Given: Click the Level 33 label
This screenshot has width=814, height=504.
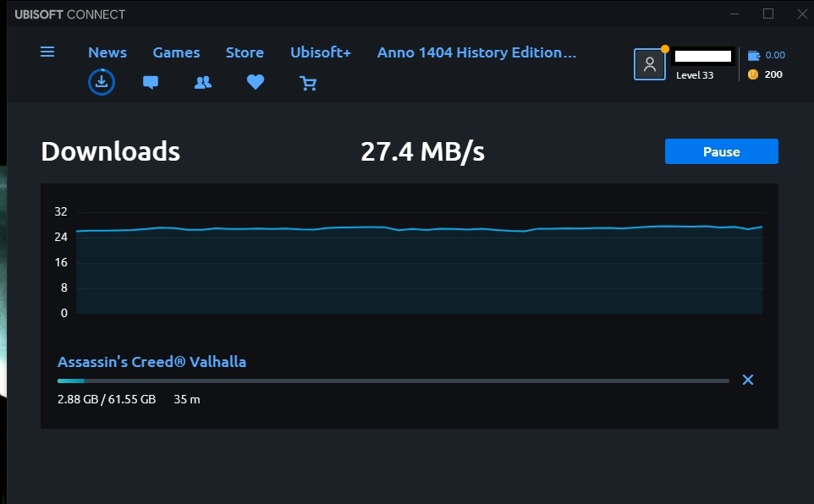Looking at the screenshot, I should click(695, 75).
